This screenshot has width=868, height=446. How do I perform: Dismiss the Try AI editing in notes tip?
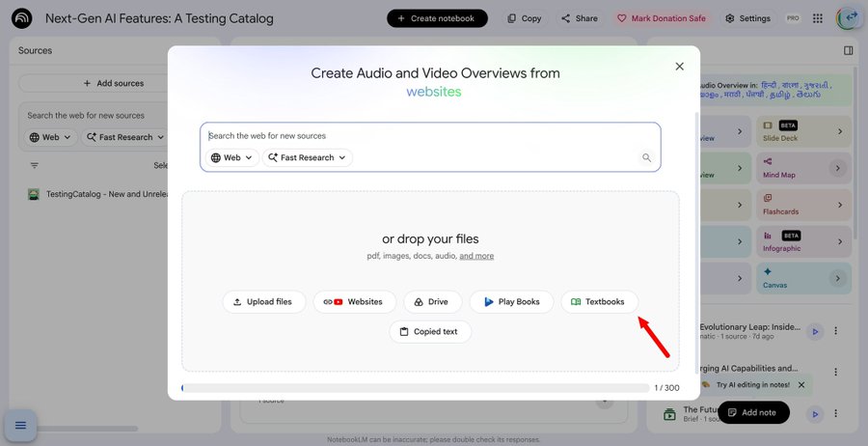pyautogui.click(x=801, y=384)
